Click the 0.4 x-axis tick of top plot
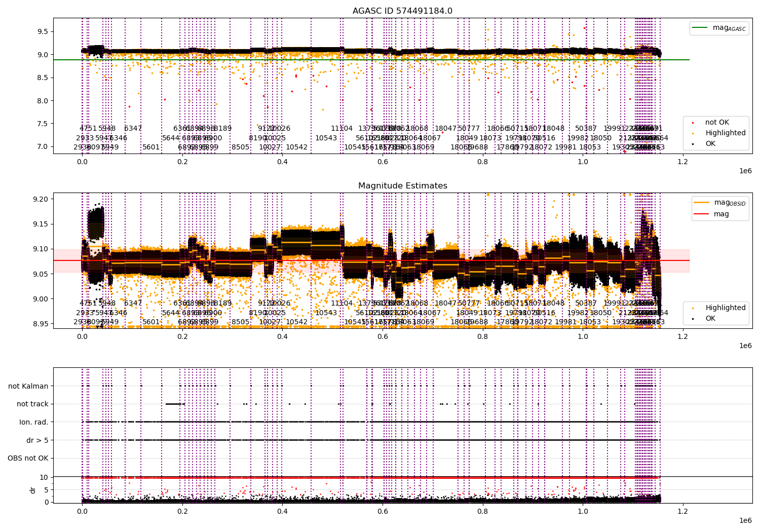 click(x=283, y=162)
